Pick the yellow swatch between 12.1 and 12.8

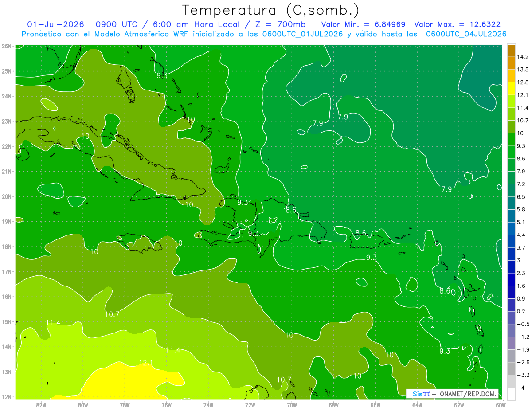pyautogui.click(x=511, y=89)
